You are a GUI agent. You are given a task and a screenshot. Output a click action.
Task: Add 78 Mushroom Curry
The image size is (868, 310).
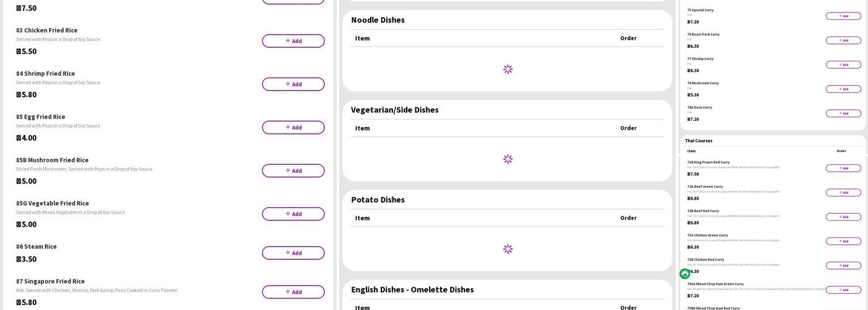click(x=843, y=89)
